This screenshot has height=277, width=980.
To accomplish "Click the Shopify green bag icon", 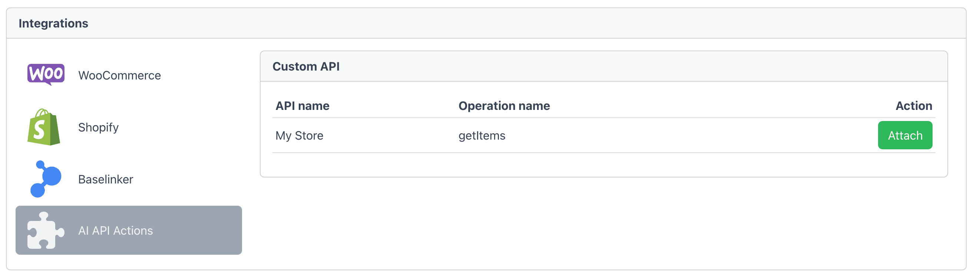I will point(44,127).
